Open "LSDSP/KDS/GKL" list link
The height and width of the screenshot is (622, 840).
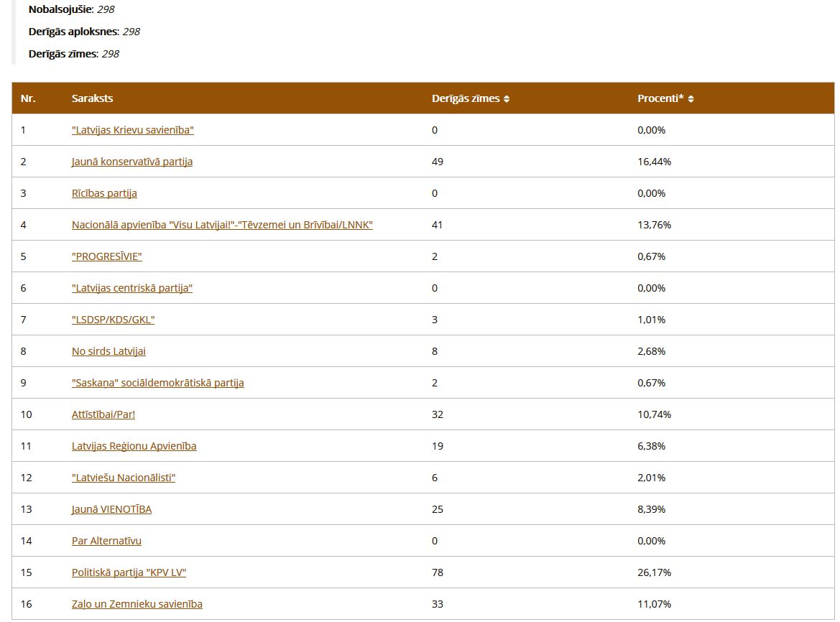point(113,320)
